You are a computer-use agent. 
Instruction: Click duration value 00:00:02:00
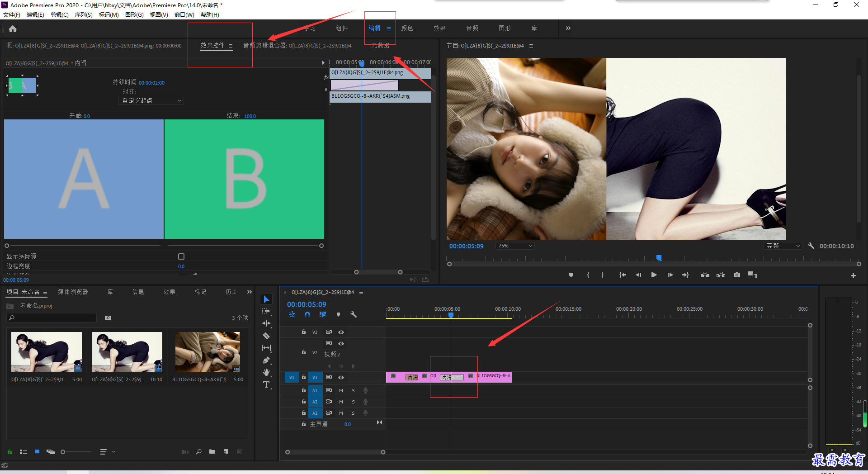[x=151, y=83]
